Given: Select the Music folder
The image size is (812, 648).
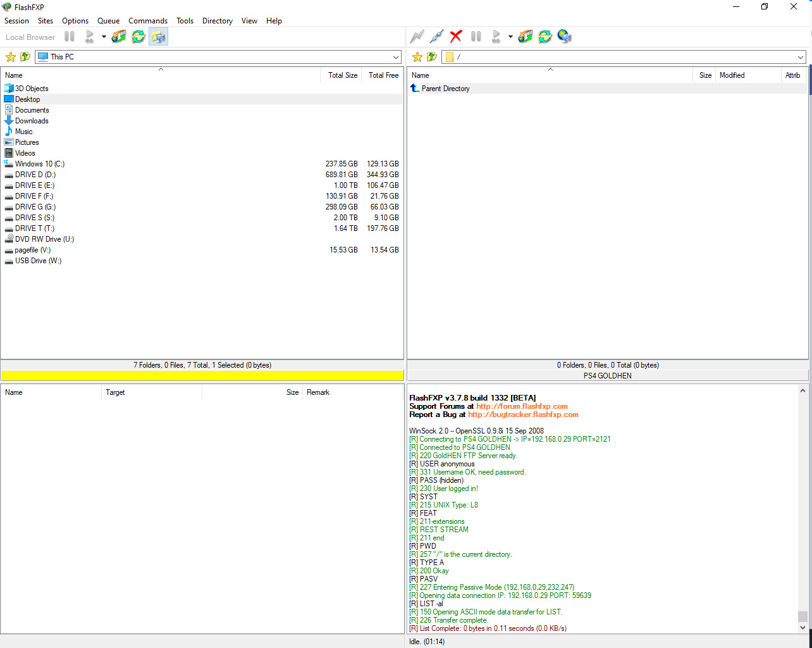Looking at the screenshot, I should [24, 132].
